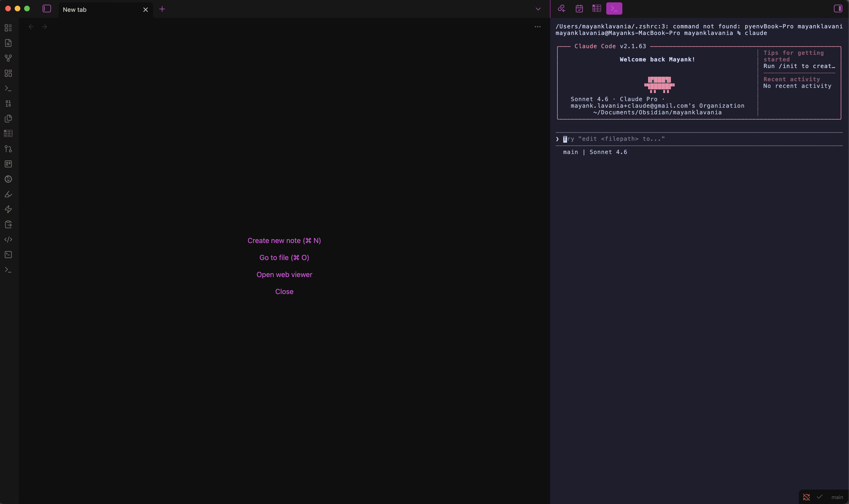Toggle the left sidebar
The height and width of the screenshot is (504, 849).
tap(47, 9)
